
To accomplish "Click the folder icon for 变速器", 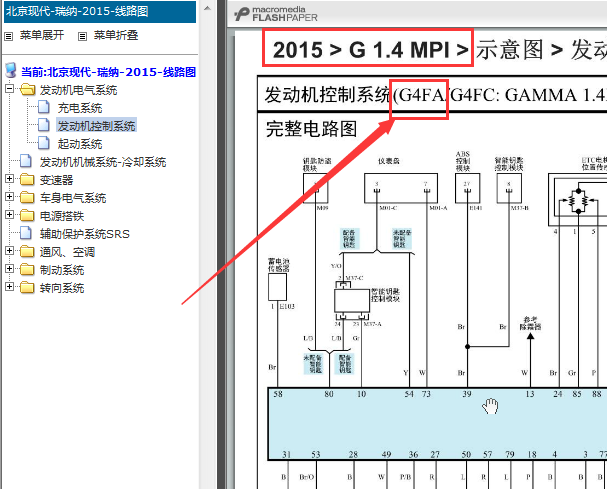I will point(27,179).
